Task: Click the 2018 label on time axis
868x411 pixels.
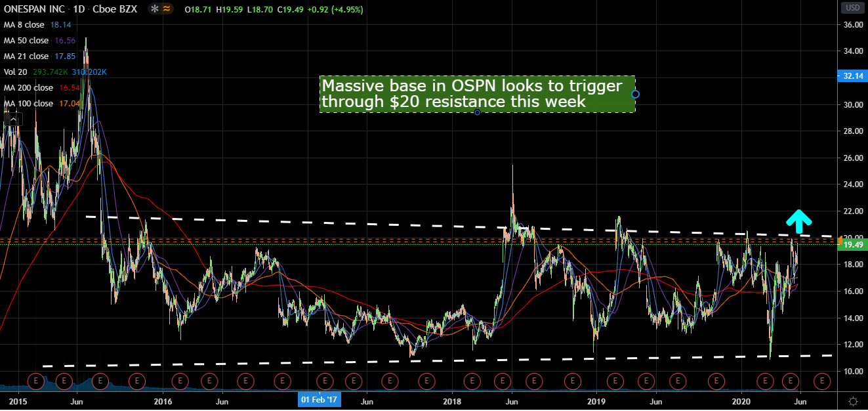Action: pos(452,400)
